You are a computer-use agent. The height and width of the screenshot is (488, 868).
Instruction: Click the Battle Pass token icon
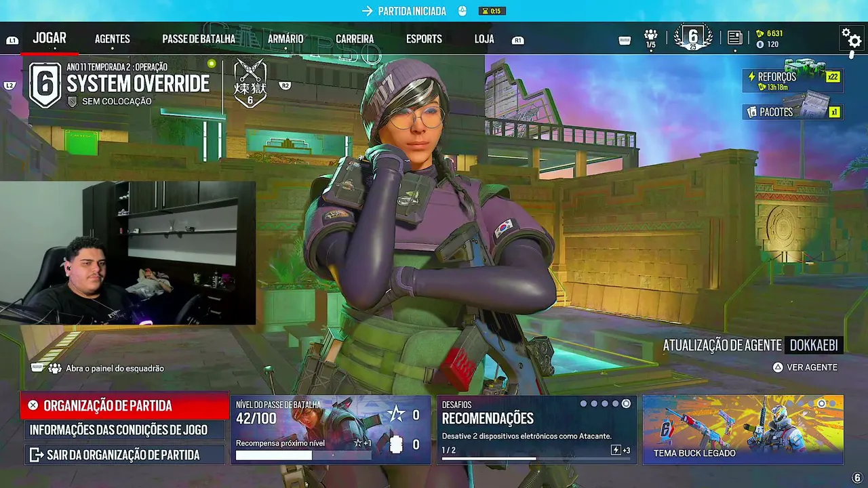click(397, 445)
